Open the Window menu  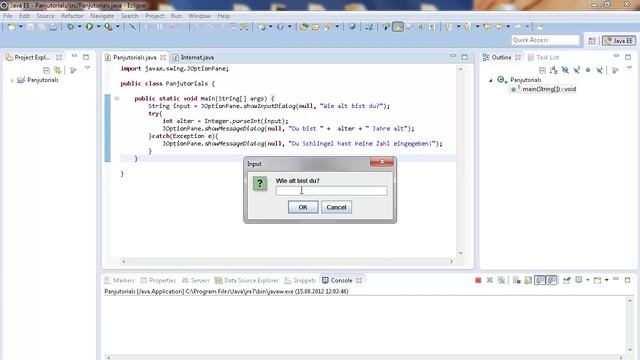pos(199,16)
